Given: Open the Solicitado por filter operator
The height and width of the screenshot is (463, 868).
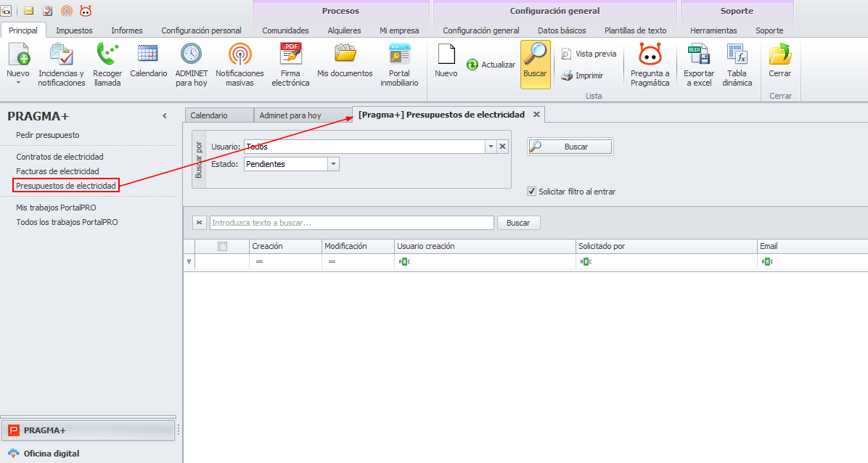Looking at the screenshot, I should (586, 261).
